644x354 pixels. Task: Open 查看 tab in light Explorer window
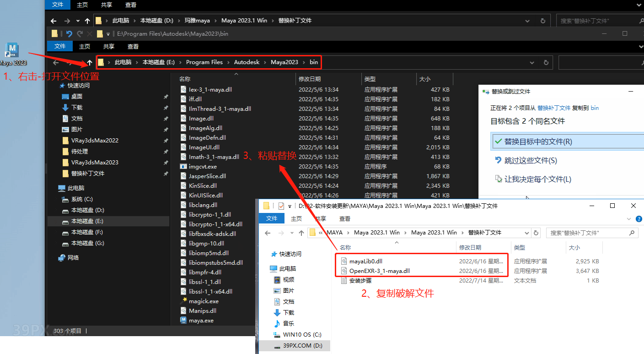(345, 218)
